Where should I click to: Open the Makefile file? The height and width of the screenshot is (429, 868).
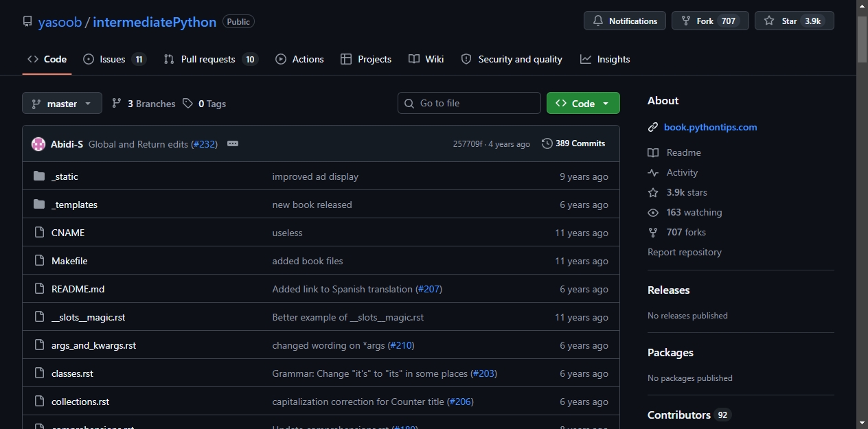[x=69, y=261]
